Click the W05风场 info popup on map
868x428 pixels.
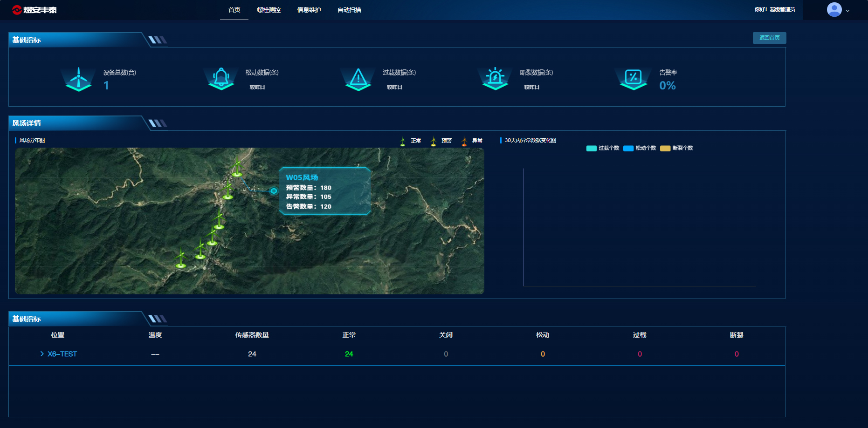pos(324,191)
